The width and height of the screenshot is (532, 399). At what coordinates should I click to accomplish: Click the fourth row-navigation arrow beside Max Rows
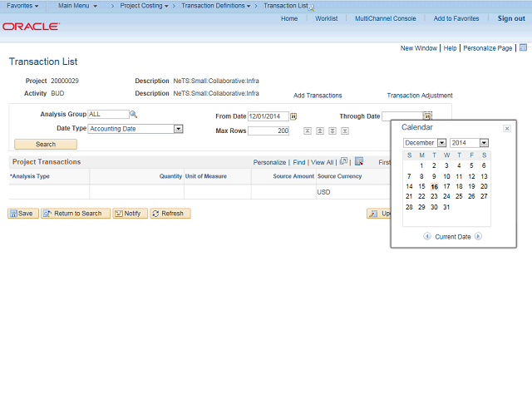tap(345, 131)
